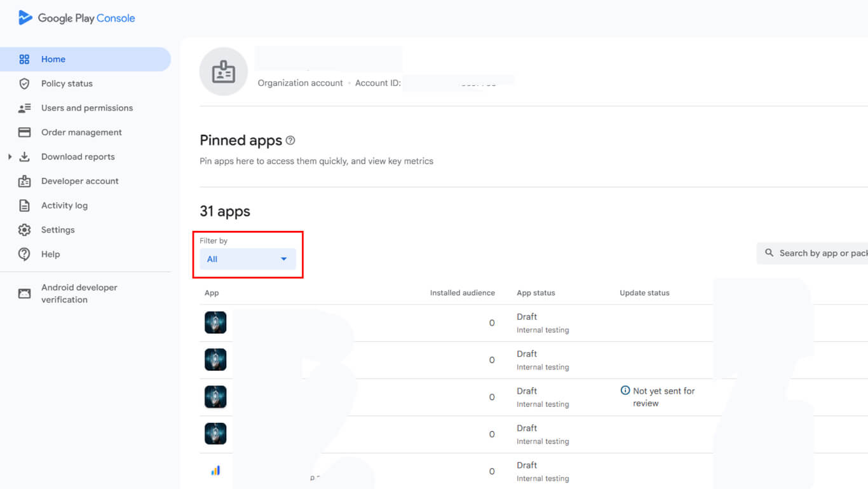The image size is (868, 489).
Task: Click the Pinned apps help icon
Action: tap(290, 141)
